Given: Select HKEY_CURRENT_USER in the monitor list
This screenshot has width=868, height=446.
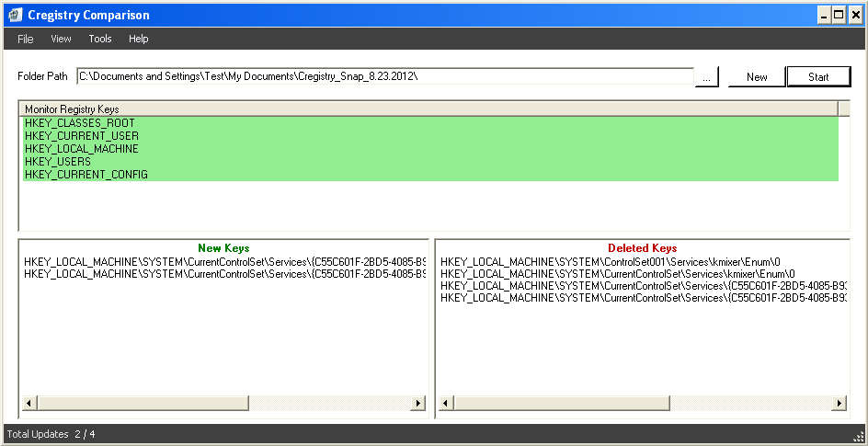Looking at the screenshot, I should point(430,135).
